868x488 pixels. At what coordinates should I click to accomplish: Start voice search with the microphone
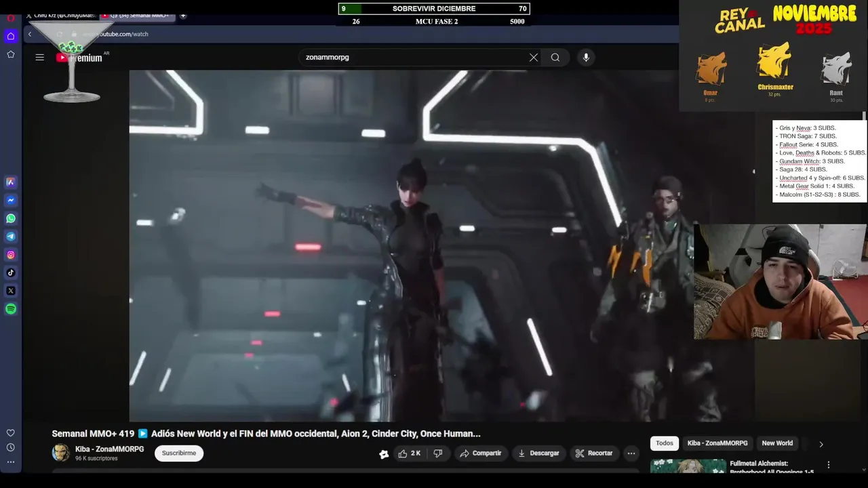pyautogui.click(x=586, y=58)
